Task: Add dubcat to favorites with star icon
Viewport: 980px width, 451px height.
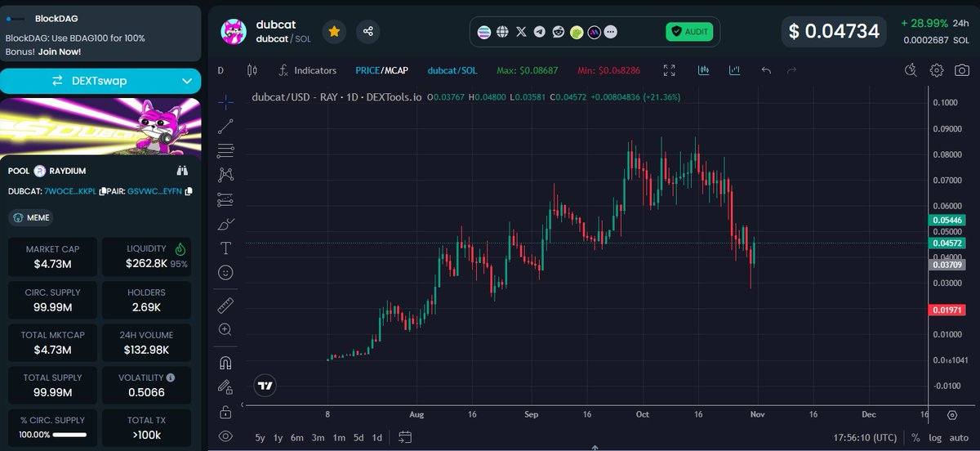Action: (333, 31)
